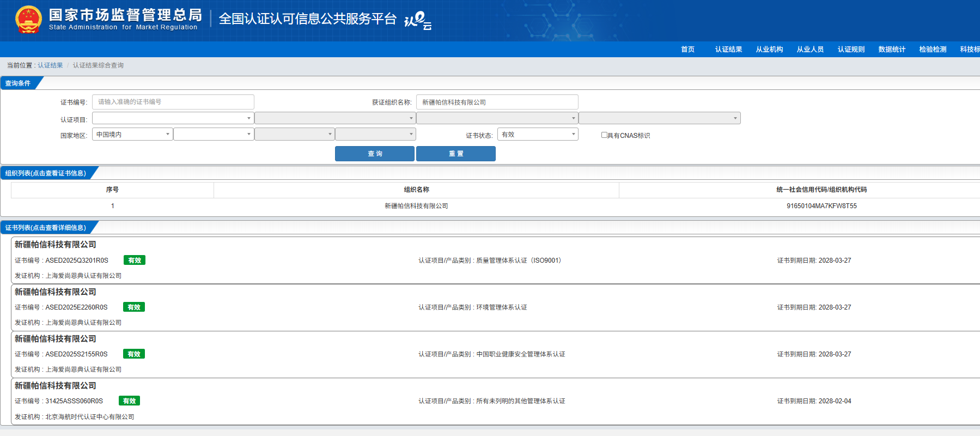Image resolution: width=980 pixels, height=436 pixels.
Task: Open the 证书状态 有效 dropdown
Action: (x=537, y=135)
